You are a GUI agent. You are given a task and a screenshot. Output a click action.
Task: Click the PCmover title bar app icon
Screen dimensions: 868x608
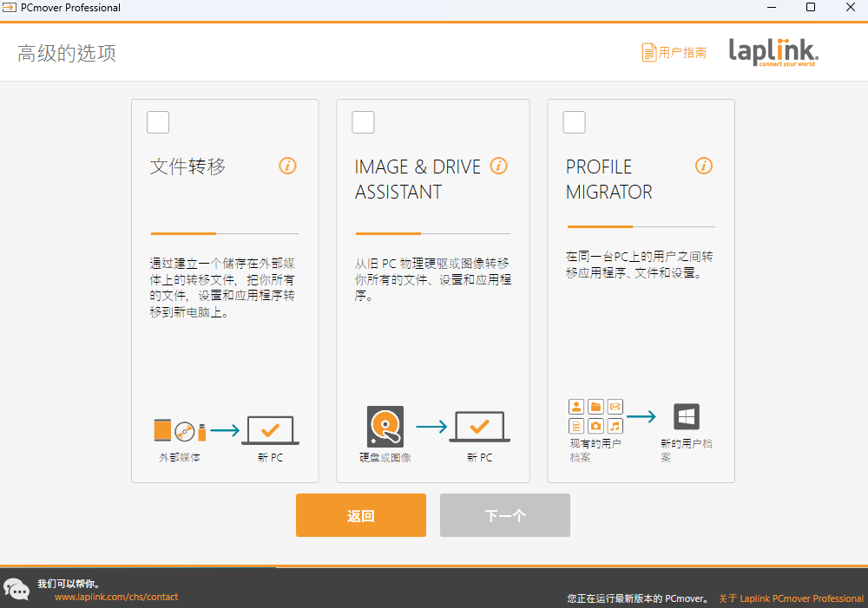point(10,7)
